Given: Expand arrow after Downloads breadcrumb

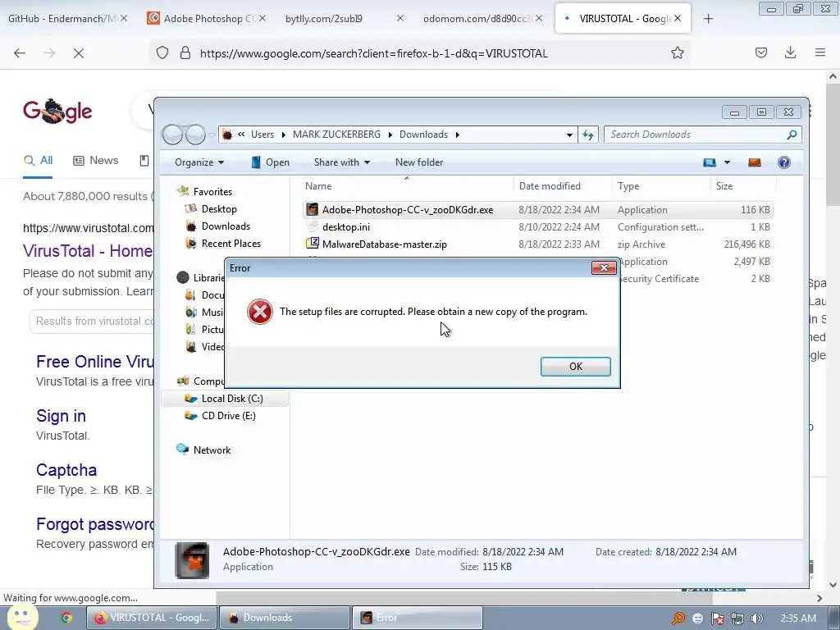Looking at the screenshot, I should [457, 135].
